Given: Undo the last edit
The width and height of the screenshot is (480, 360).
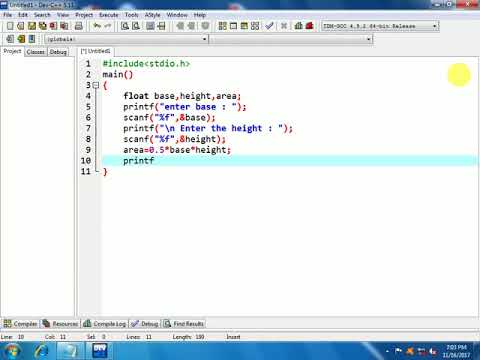Looking at the screenshot, I should 97,26.
